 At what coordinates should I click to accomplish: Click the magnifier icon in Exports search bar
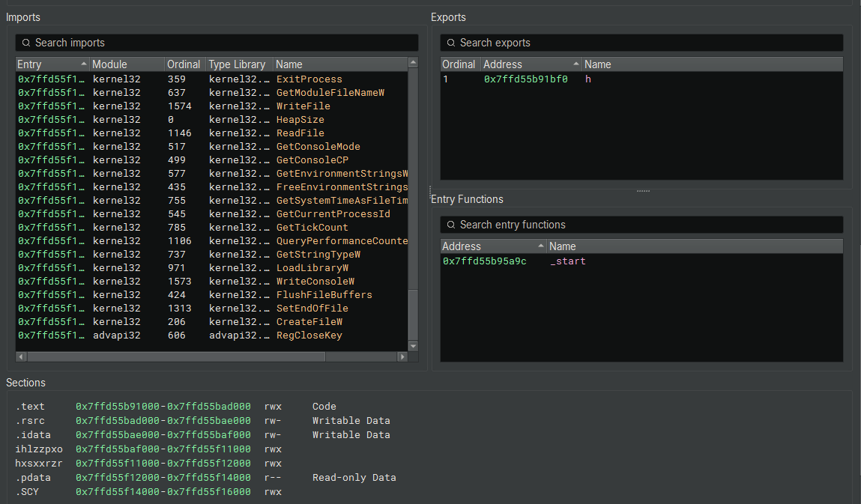point(450,43)
